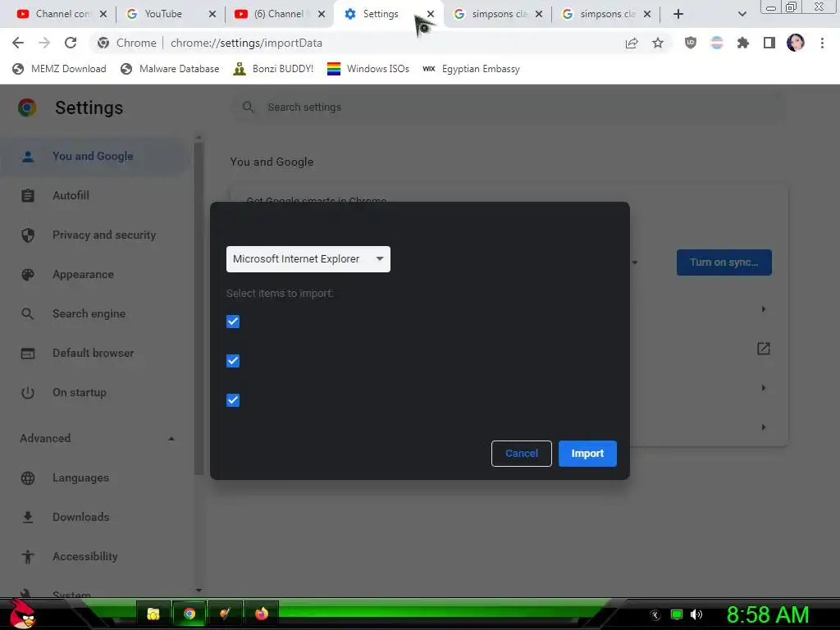Viewport: 840px width, 630px height.
Task: Open the tab search dropdown
Action: pos(742,14)
